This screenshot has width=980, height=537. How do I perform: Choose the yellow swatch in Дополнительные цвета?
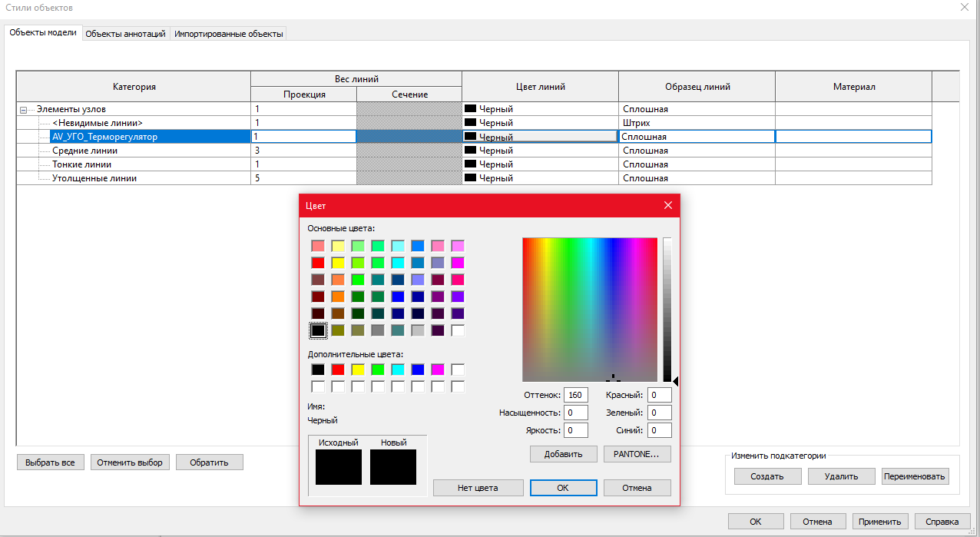click(x=358, y=370)
